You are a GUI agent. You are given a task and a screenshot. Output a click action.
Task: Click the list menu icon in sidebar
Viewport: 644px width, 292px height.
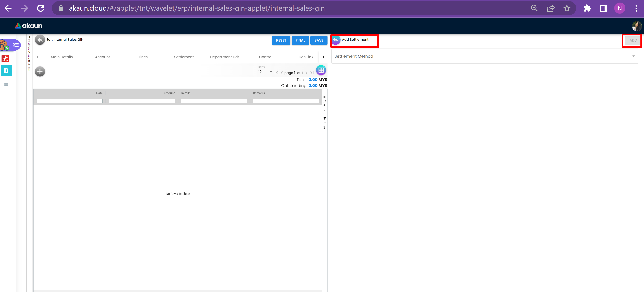coord(6,84)
